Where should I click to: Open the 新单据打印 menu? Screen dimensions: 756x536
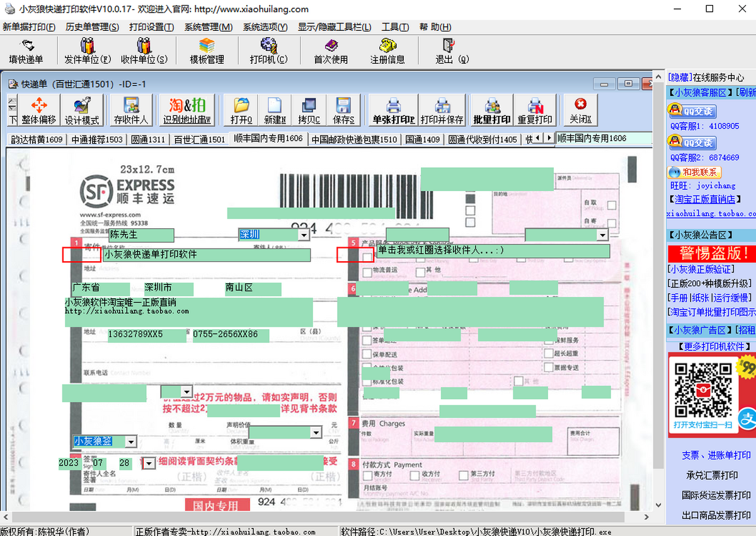click(29, 27)
